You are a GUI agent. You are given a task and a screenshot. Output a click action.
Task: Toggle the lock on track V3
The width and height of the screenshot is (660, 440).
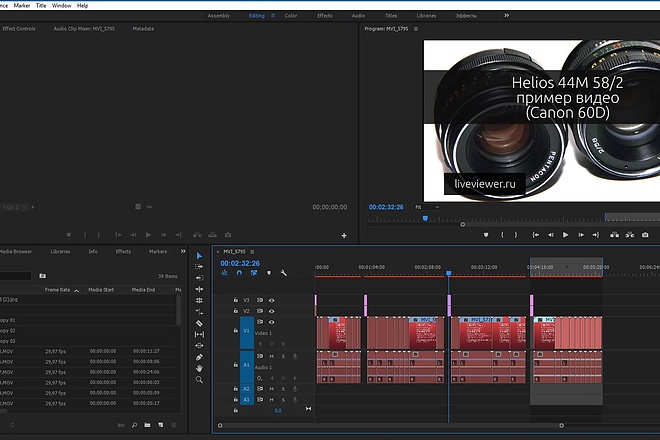coord(236,300)
